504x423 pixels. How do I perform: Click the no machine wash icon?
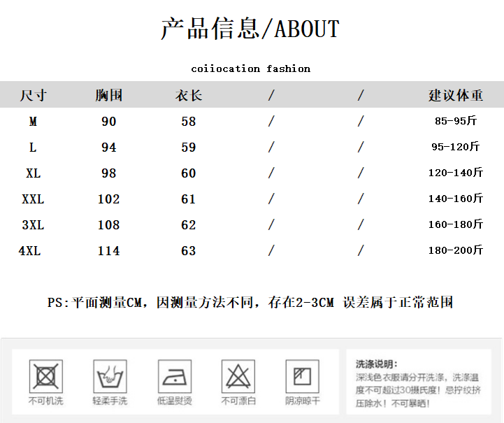pos(46,376)
